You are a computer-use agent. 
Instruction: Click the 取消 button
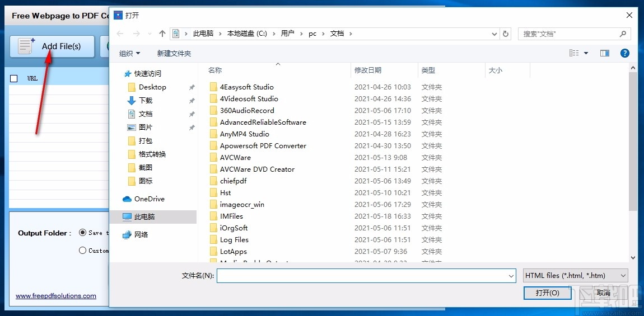click(x=603, y=293)
